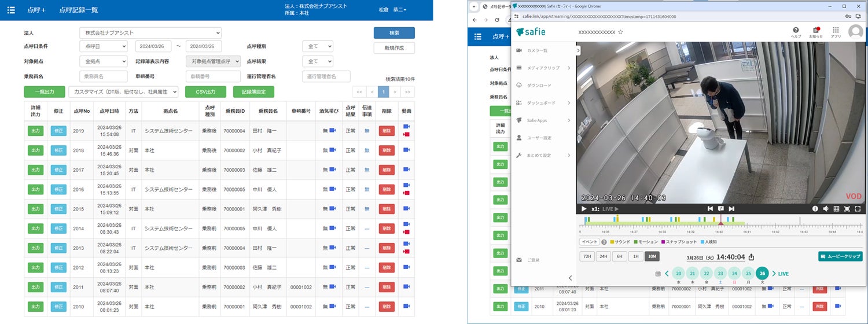The height and width of the screenshot is (324, 868).
Task: Open the 伝達事項 note icon in row 2016
Action: [x=366, y=189]
